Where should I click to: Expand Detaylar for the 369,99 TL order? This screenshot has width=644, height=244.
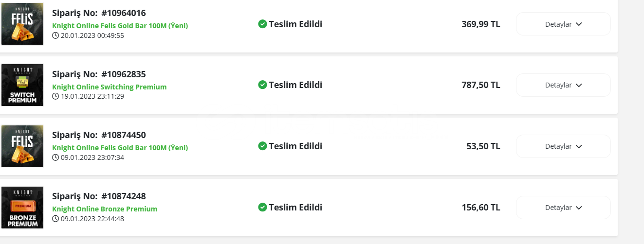[x=563, y=24]
